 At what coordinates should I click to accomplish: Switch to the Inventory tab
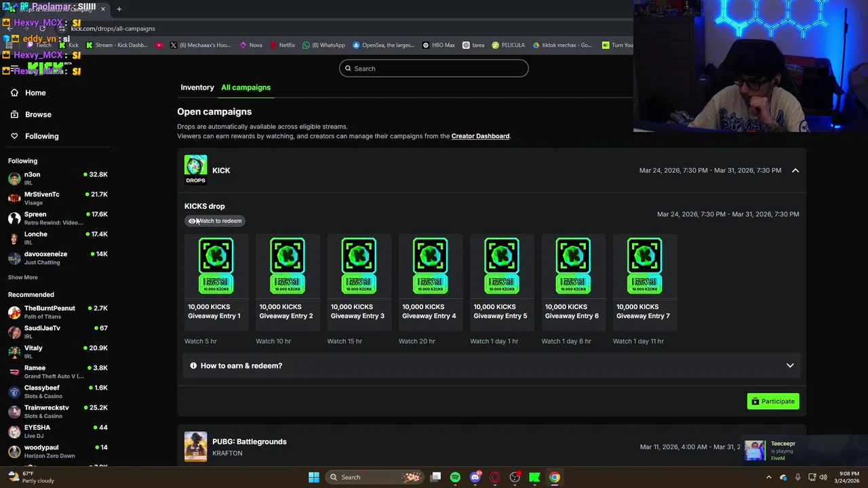click(x=197, y=87)
